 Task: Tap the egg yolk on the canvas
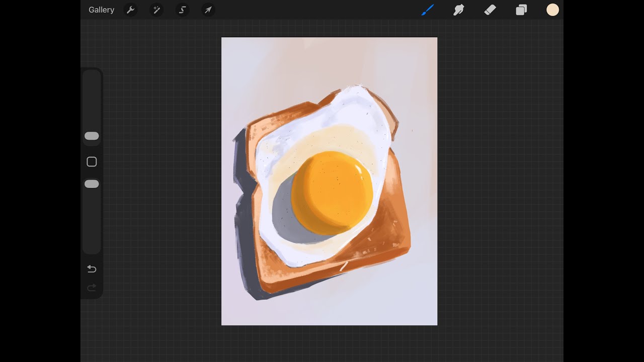(x=332, y=193)
